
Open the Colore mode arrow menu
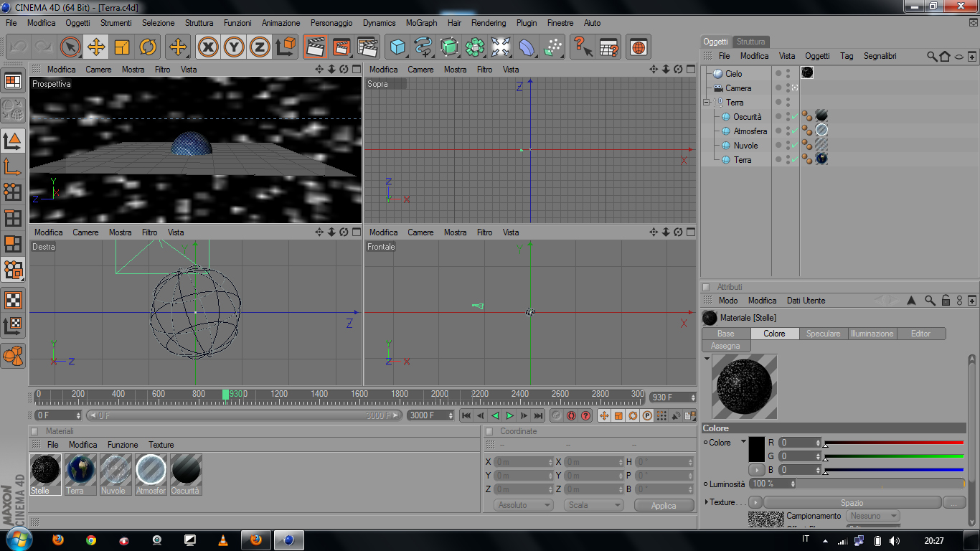743,442
